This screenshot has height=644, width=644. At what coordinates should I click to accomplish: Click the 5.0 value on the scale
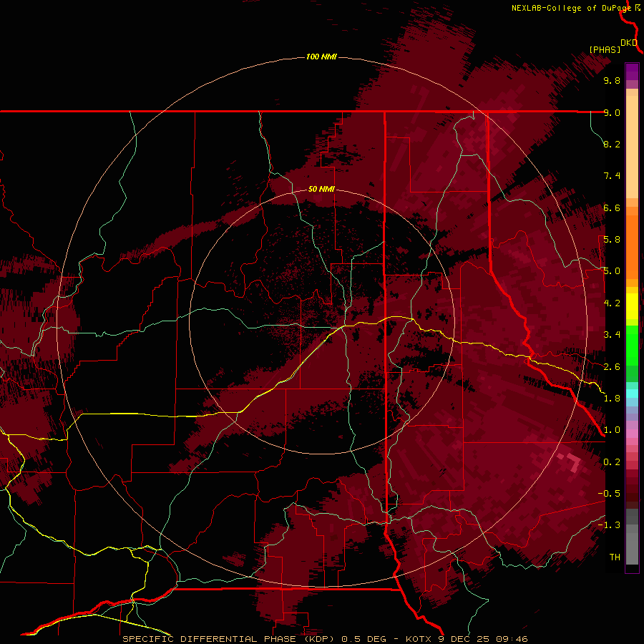612,271
